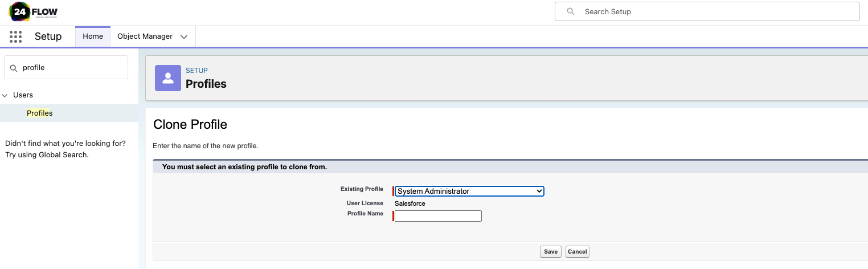Collapse the Users section chevron
Viewport: 868px width, 269px height.
[x=5, y=95]
